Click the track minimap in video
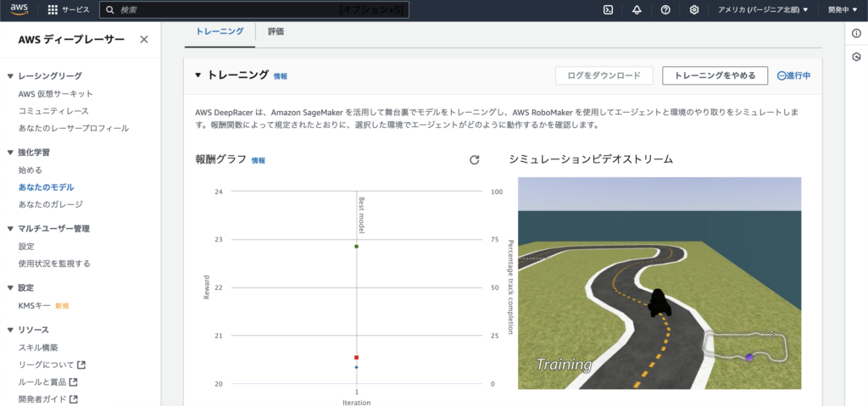The image size is (868, 406). (746, 347)
